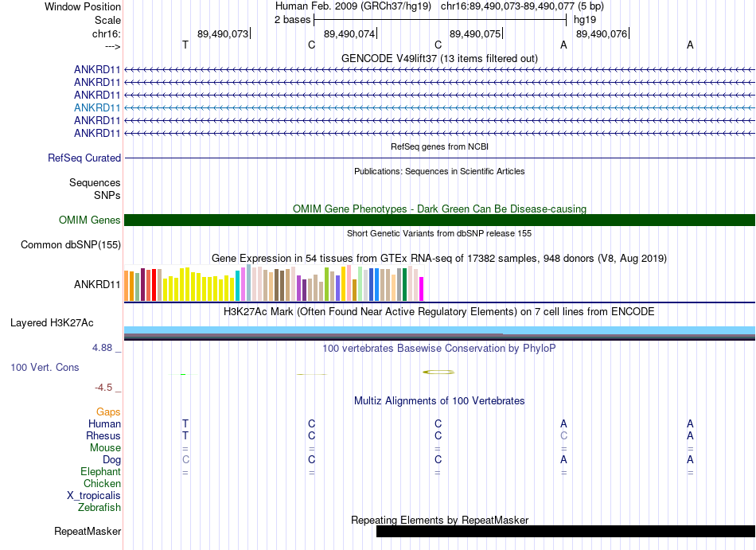Open the RefSeq genes from NCBI title

click(x=439, y=146)
